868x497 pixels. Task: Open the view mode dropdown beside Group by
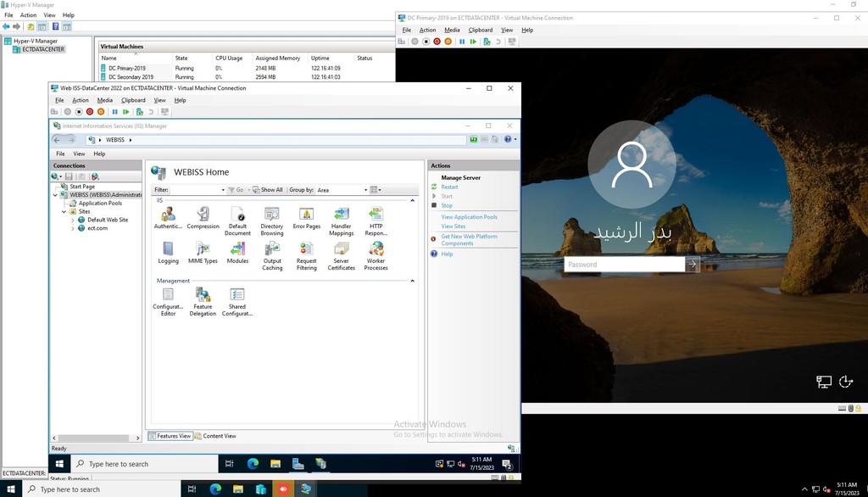pyautogui.click(x=376, y=190)
